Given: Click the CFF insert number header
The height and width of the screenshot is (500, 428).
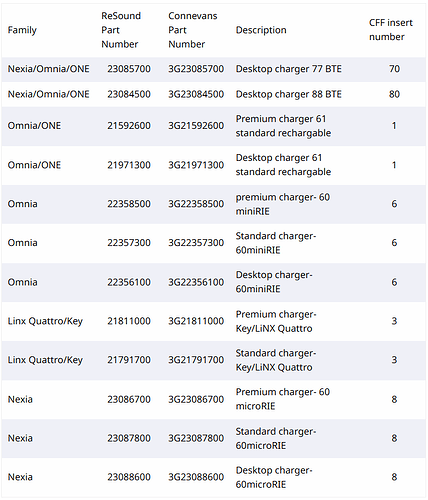Looking at the screenshot, I should tap(391, 30).
